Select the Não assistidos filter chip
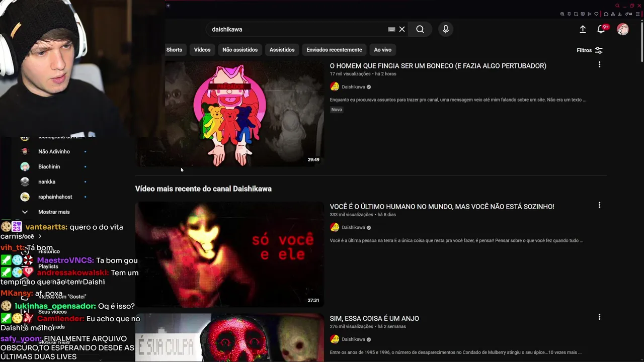This screenshot has height=362, width=644. pos(240,50)
